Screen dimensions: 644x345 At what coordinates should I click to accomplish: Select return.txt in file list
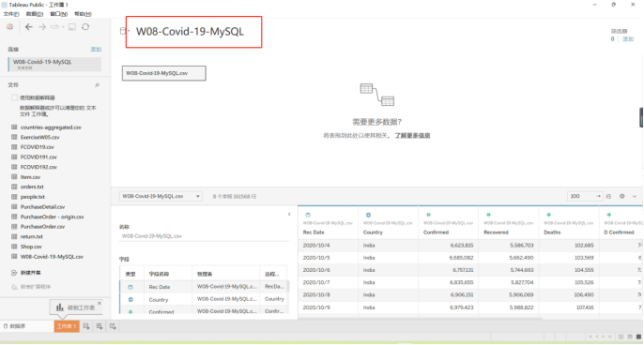pos(32,236)
